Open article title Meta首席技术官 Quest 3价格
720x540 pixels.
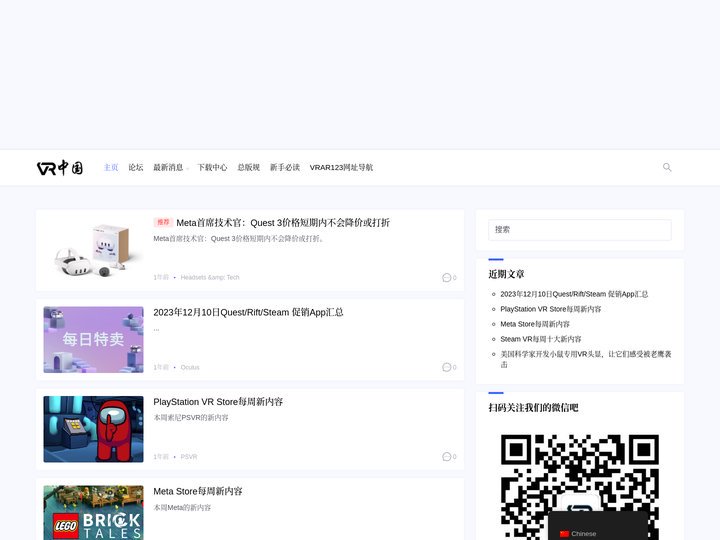283,223
